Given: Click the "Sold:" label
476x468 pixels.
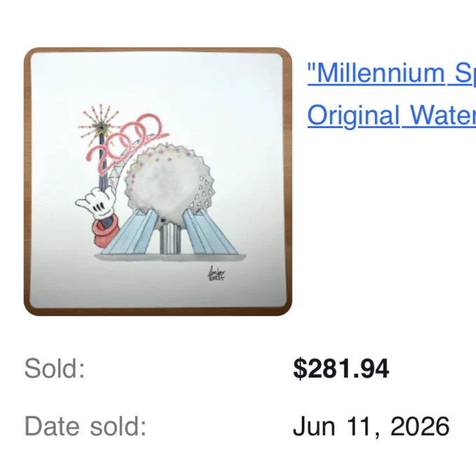Looking at the screenshot, I should (55, 369).
